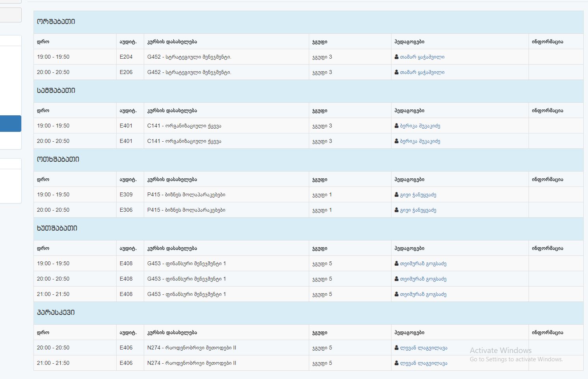Click the G452 course name in the E204 row
This screenshot has height=379, width=588.
click(x=189, y=57)
